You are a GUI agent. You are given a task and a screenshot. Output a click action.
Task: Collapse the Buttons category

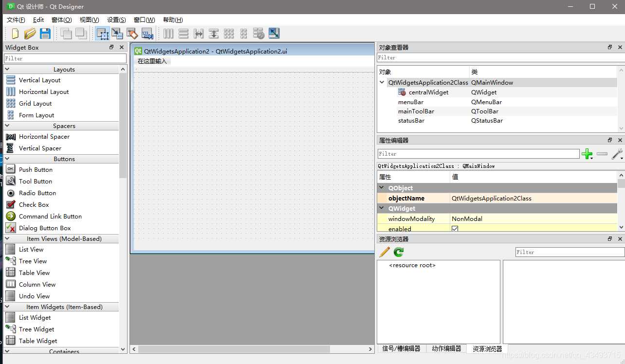(x=7, y=159)
